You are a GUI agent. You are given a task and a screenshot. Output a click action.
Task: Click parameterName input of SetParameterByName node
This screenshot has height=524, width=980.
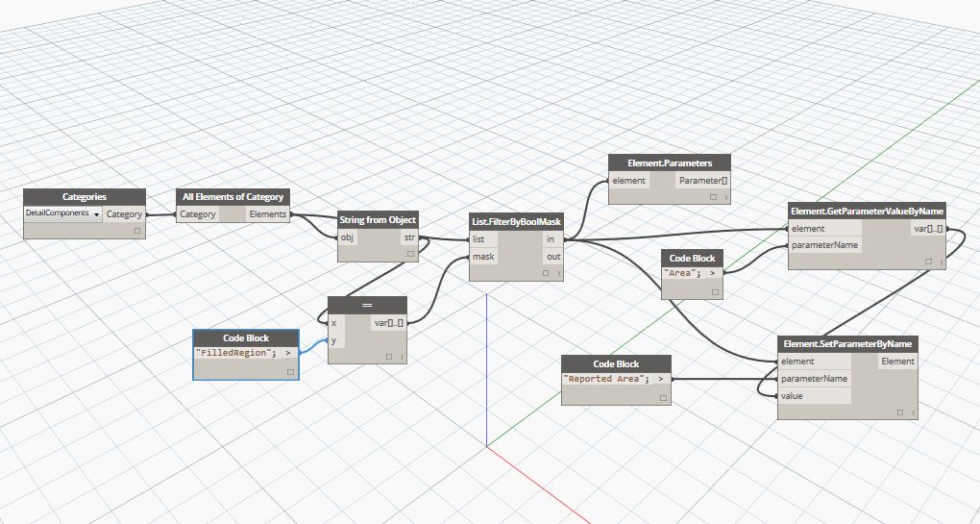click(x=814, y=378)
